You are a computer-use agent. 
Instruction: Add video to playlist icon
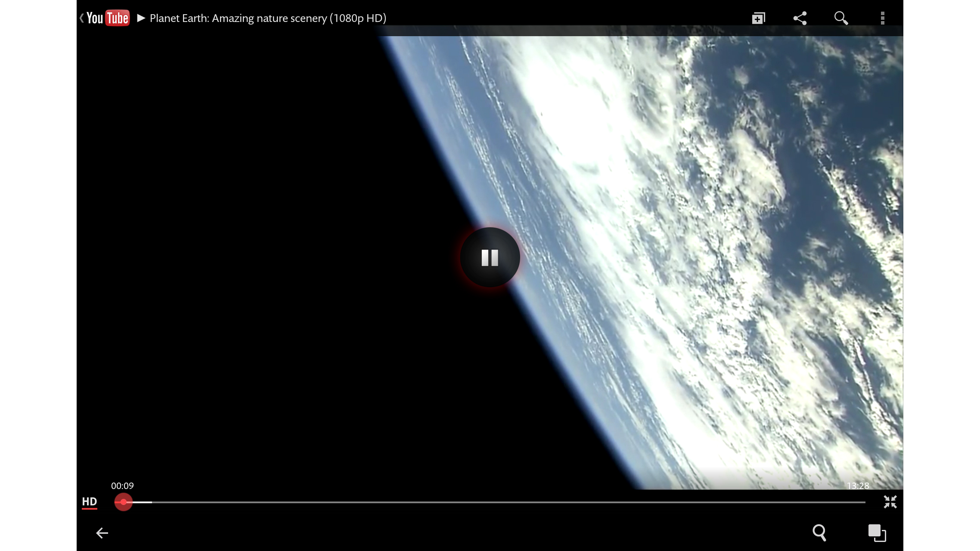[758, 18]
